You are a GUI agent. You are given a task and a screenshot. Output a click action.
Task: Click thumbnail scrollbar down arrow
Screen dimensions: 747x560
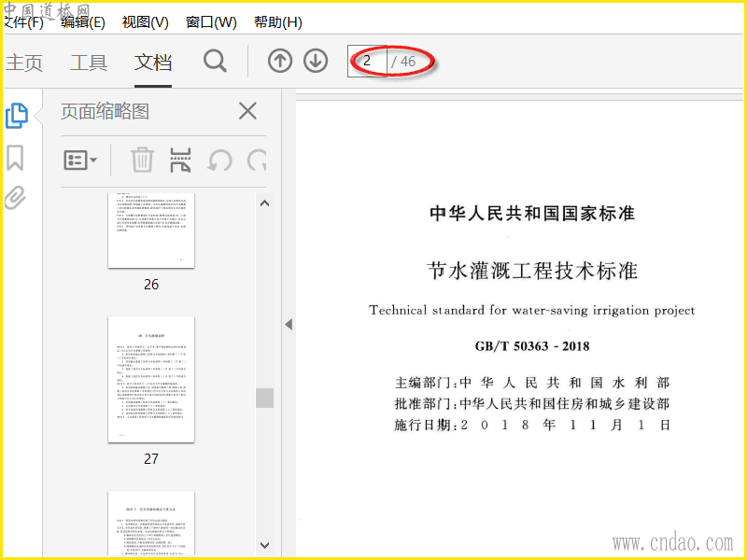tap(265, 545)
